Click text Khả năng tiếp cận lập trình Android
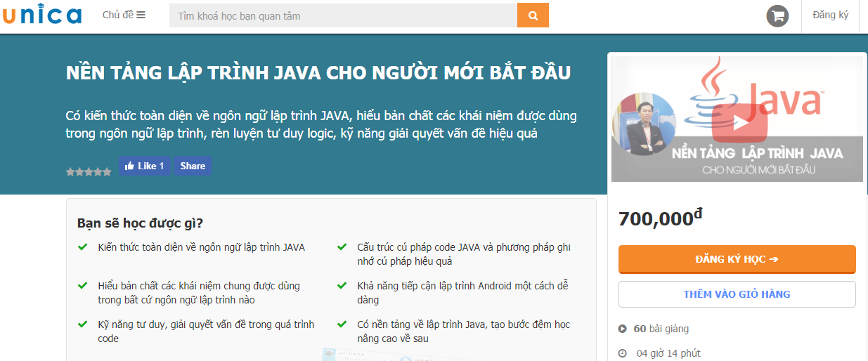Screen dimensions: 868x361 coord(462,292)
